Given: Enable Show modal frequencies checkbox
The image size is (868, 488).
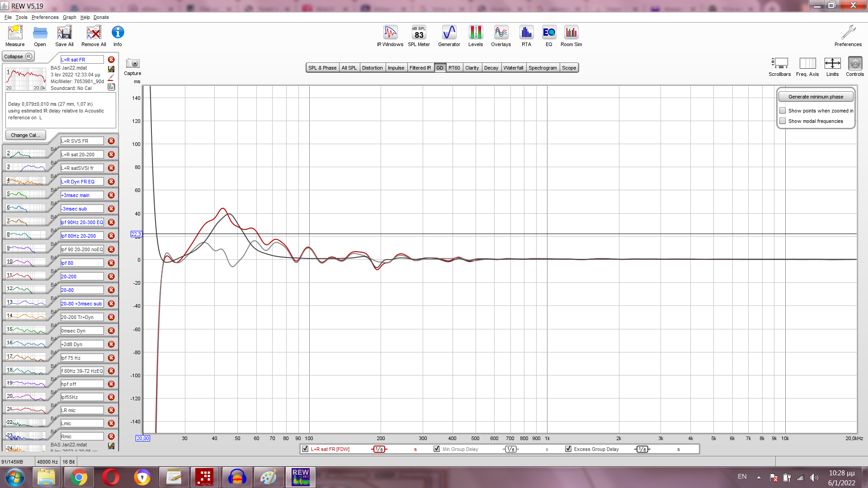Looking at the screenshot, I should tap(783, 121).
